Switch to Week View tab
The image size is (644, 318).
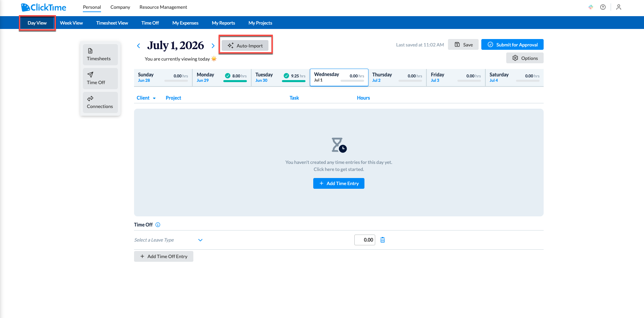pyautogui.click(x=71, y=23)
